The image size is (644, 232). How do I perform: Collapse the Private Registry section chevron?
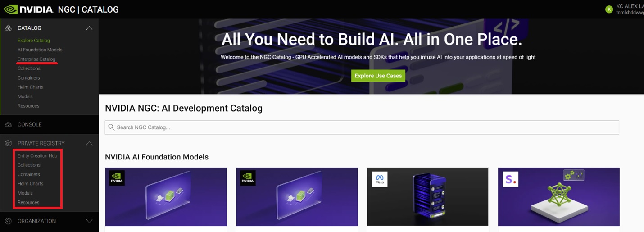pyautogui.click(x=89, y=143)
